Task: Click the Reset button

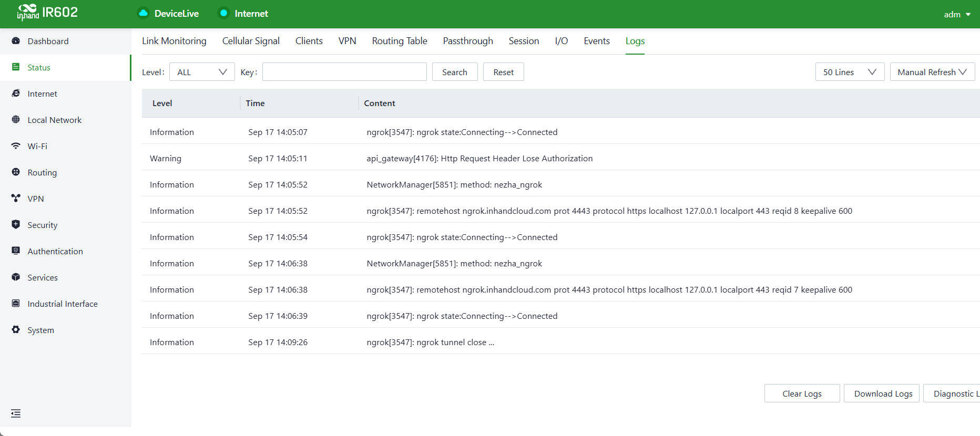Action: pyautogui.click(x=504, y=72)
